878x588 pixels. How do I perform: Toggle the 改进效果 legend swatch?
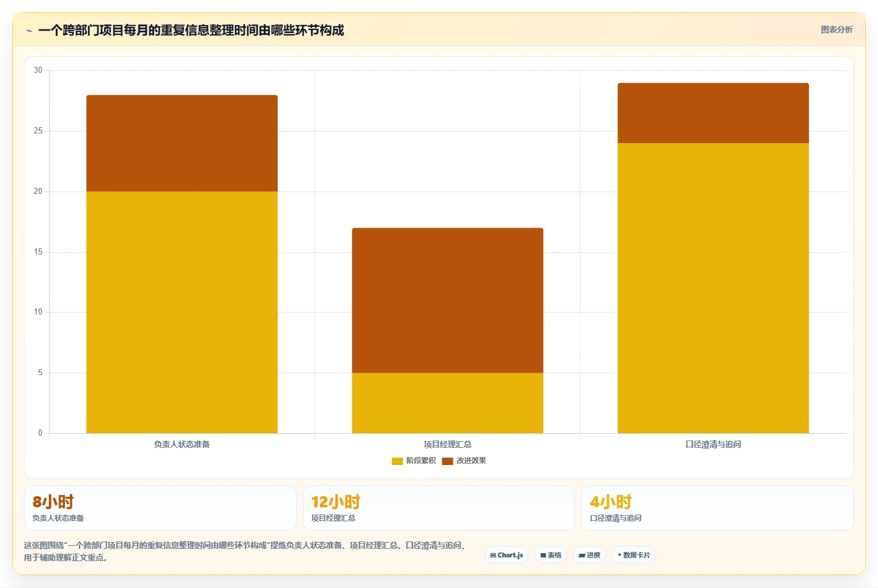tap(447, 461)
